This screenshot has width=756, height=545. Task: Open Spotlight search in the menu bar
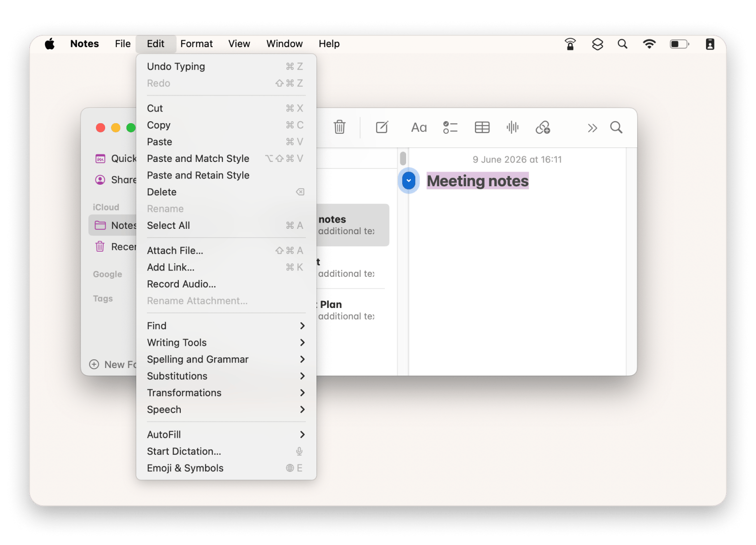point(622,44)
